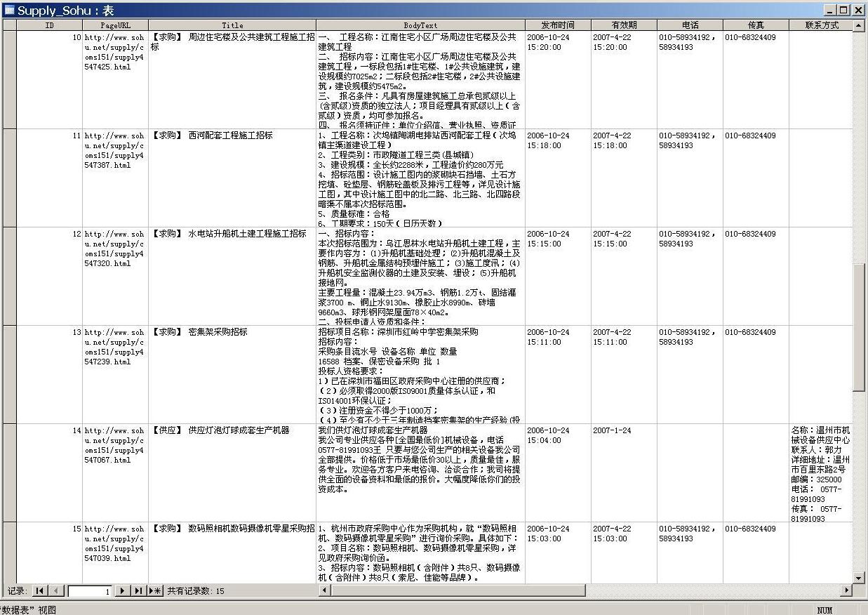Go to the next record
This screenshot has height=615, width=868.
click(x=122, y=591)
